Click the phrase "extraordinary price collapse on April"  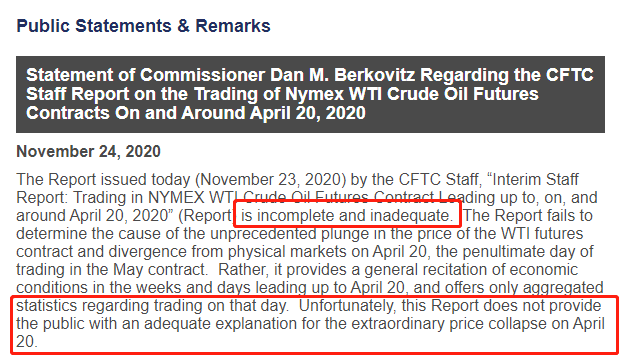(x=478, y=323)
